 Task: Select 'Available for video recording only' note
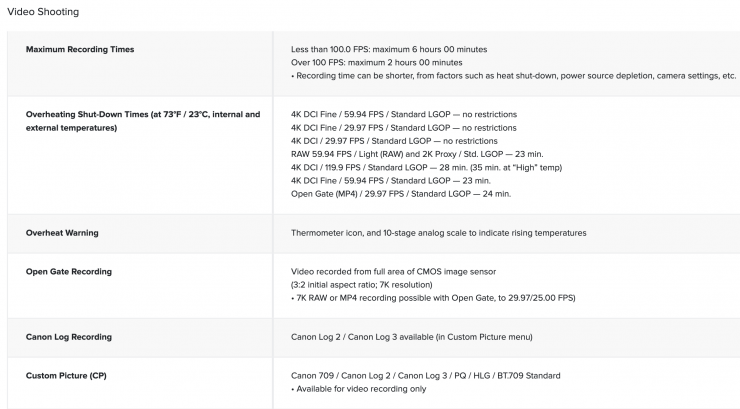(x=359, y=388)
